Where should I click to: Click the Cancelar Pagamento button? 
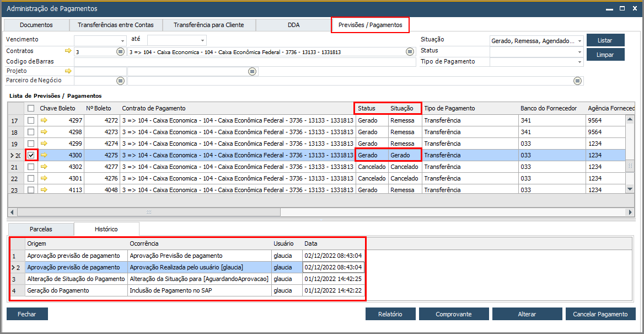[600, 314]
